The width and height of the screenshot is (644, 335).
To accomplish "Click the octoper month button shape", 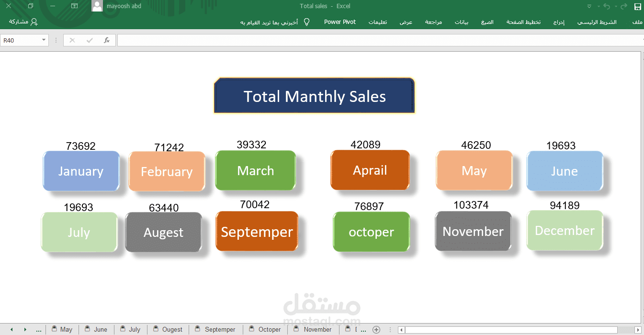I will [x=372, y=232].
